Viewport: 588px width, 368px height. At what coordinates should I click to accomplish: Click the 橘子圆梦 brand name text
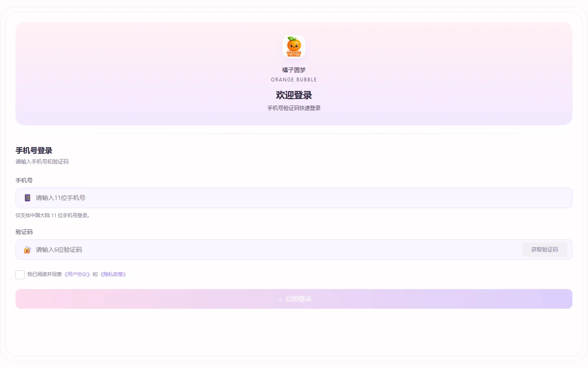click(294, 70)
